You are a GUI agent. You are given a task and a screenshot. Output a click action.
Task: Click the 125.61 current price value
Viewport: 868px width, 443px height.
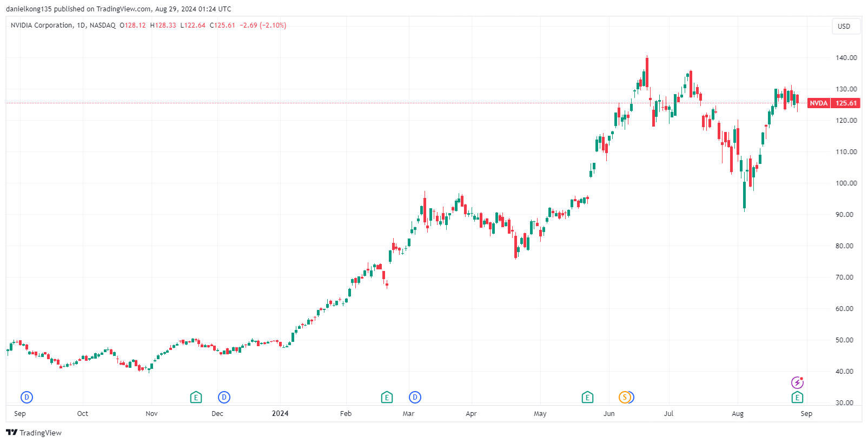point(846,103)
